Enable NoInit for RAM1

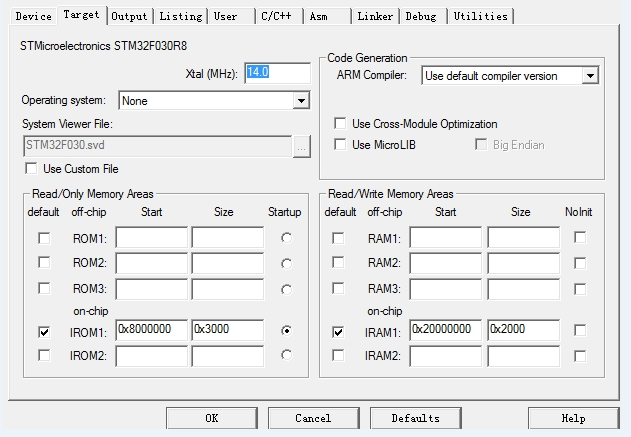click(580, 237)
